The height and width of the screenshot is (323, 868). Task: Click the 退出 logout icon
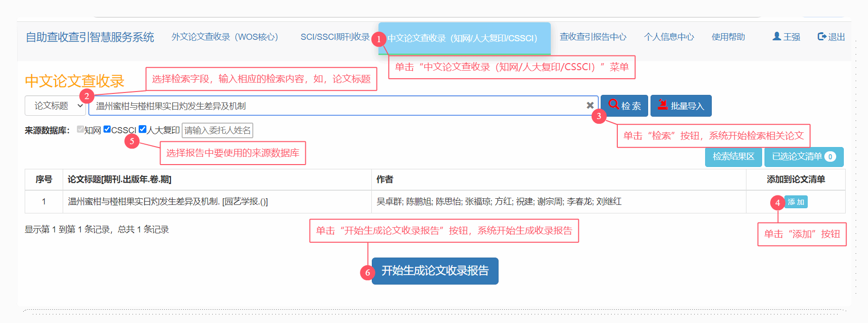[822, 37]
